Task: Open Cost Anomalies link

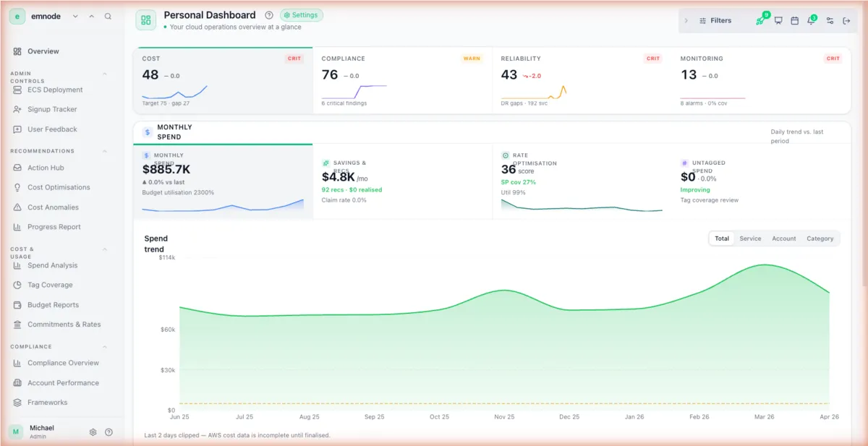Action: click(53, 207)
